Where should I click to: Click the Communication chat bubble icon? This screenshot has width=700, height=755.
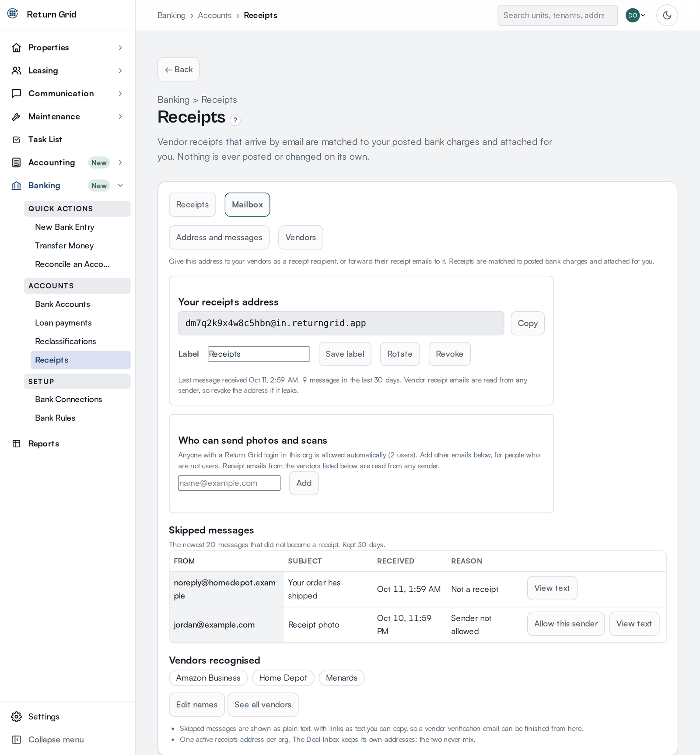pyautogui.click(x=17, y=93)
